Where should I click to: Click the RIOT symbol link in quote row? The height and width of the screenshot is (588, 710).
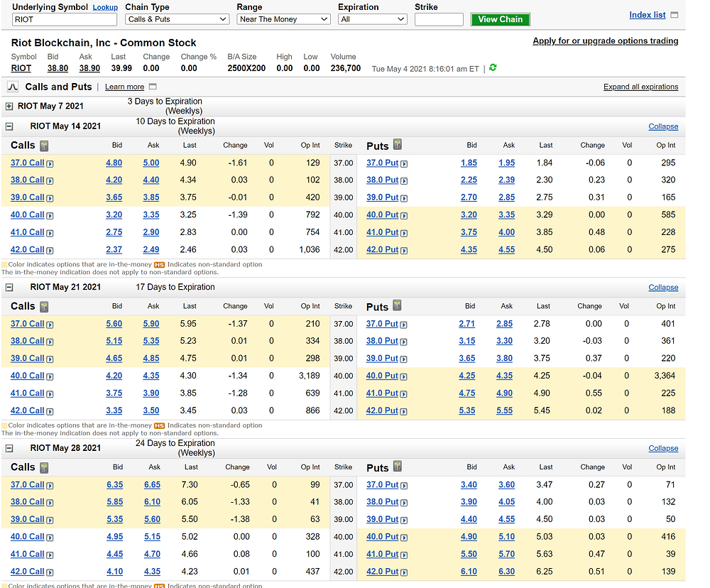pos(21,68)
